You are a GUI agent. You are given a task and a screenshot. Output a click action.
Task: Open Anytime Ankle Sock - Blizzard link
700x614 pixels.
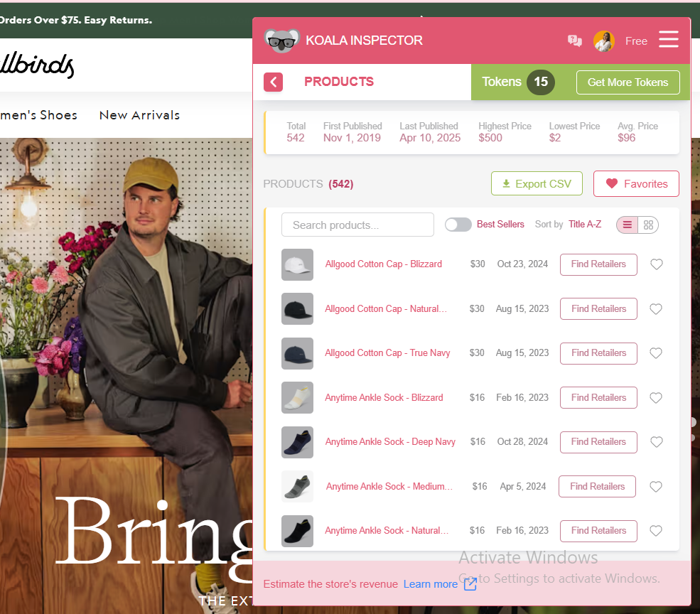coord(384,398)
